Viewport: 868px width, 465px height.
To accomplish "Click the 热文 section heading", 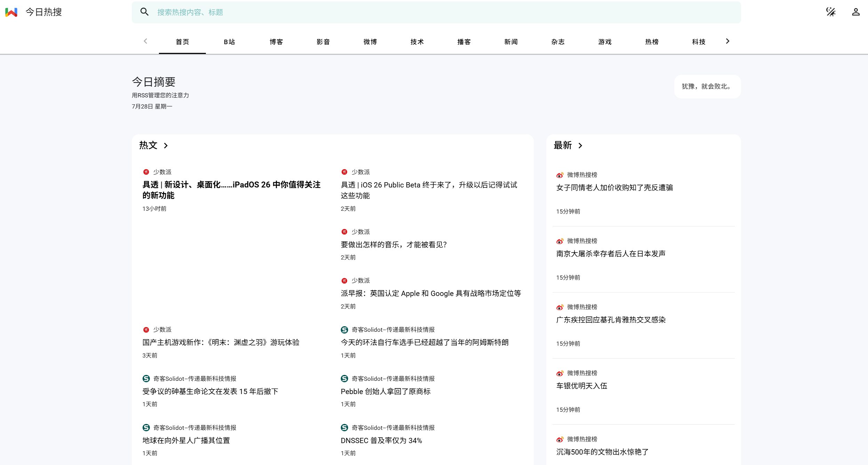I will (148, 145).
